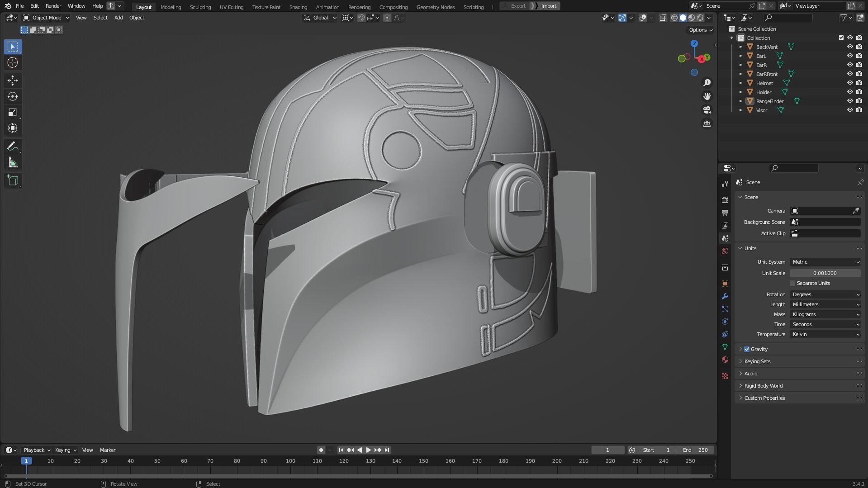Toggle the camera view icon
This screenshot has height=488, width=868.
pos(707,110)
